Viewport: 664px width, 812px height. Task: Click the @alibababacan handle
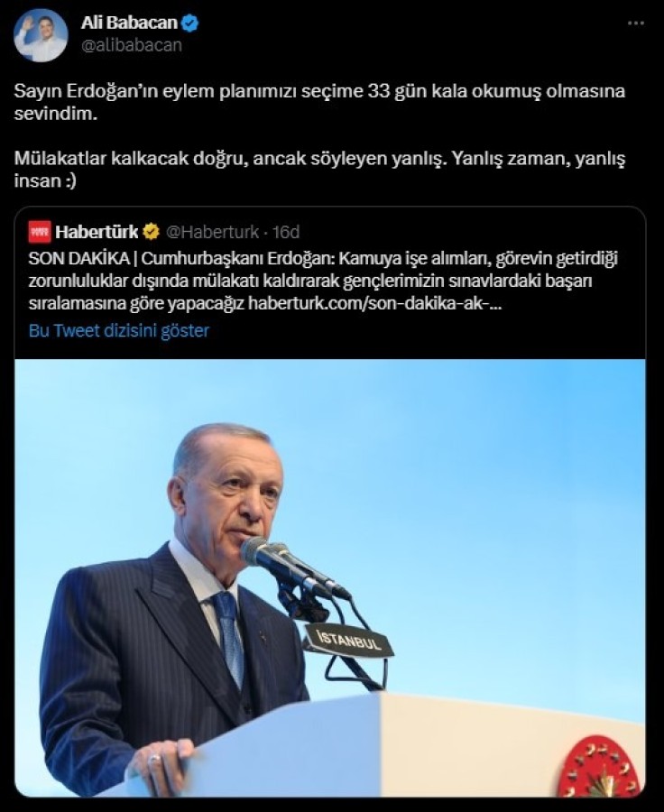tap(132, 46)
